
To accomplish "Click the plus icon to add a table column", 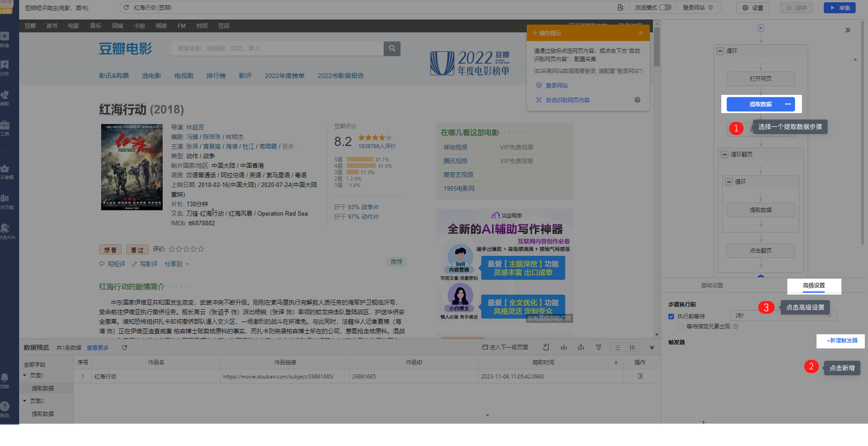I will click(x=616, y=363).
